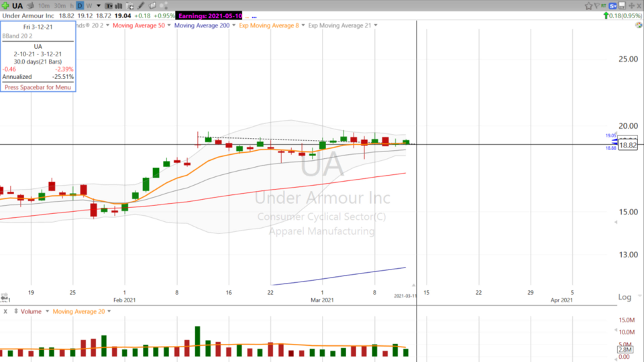
Task: Click the Mar 2021 axis label
Action: (x=322, y=300)
